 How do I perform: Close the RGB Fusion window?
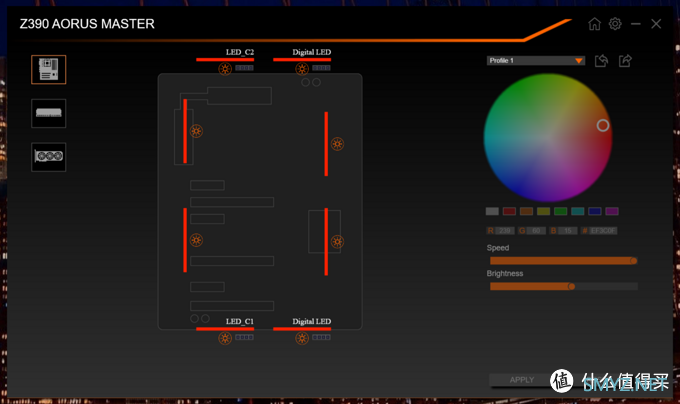coord(656,24)
